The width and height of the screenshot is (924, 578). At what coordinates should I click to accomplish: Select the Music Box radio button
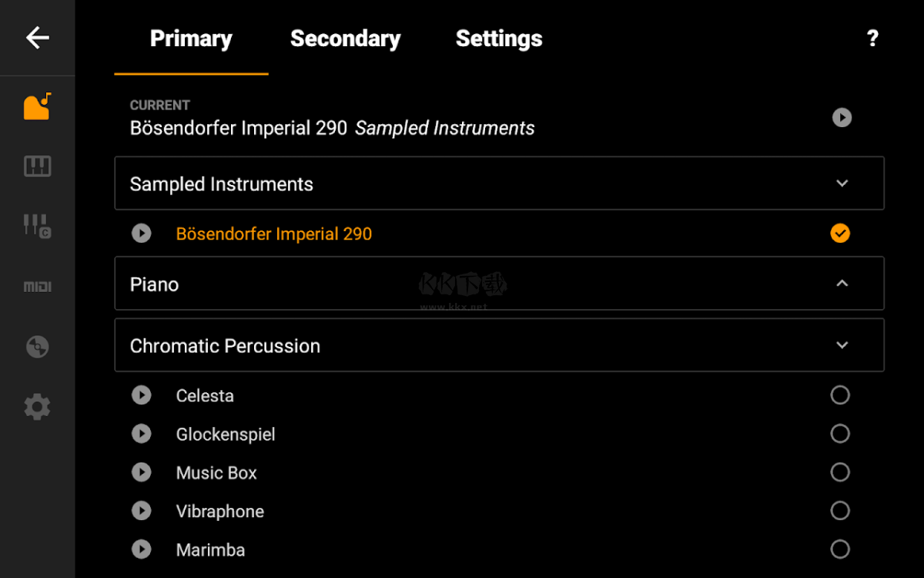(840, 472)
